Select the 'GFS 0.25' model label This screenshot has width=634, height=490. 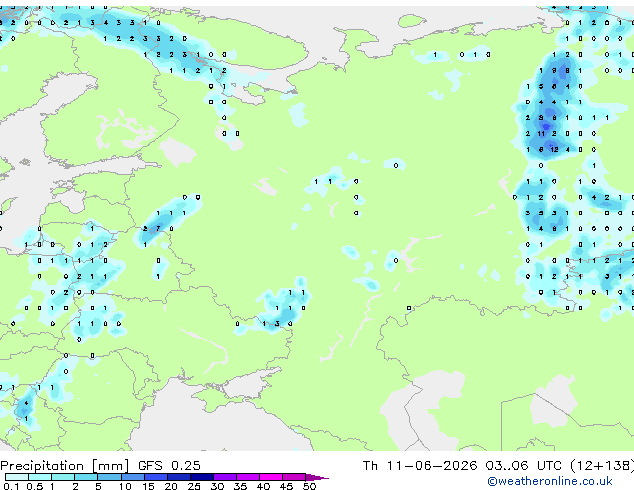[169, 466]
